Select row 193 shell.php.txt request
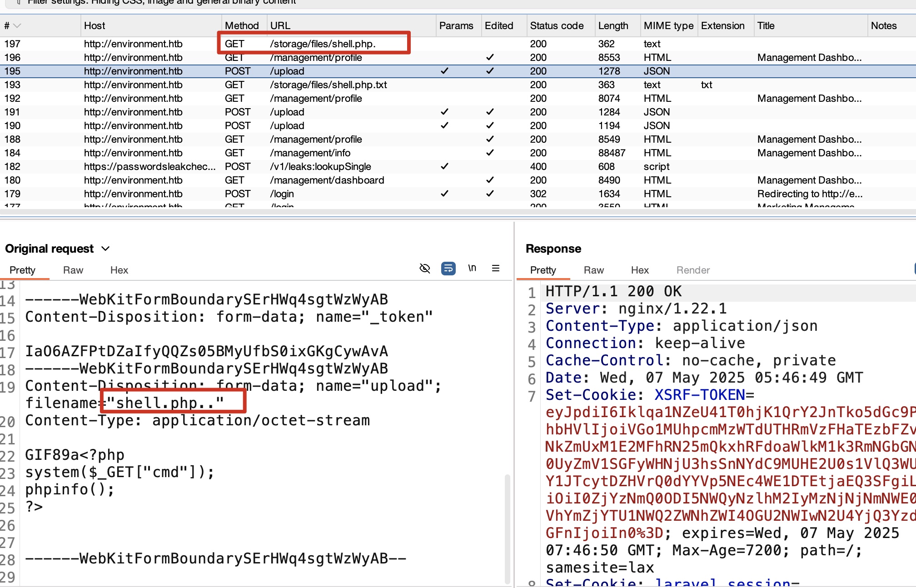The height and width of the screenshot is (588, 916). click(x=328, y=85)
